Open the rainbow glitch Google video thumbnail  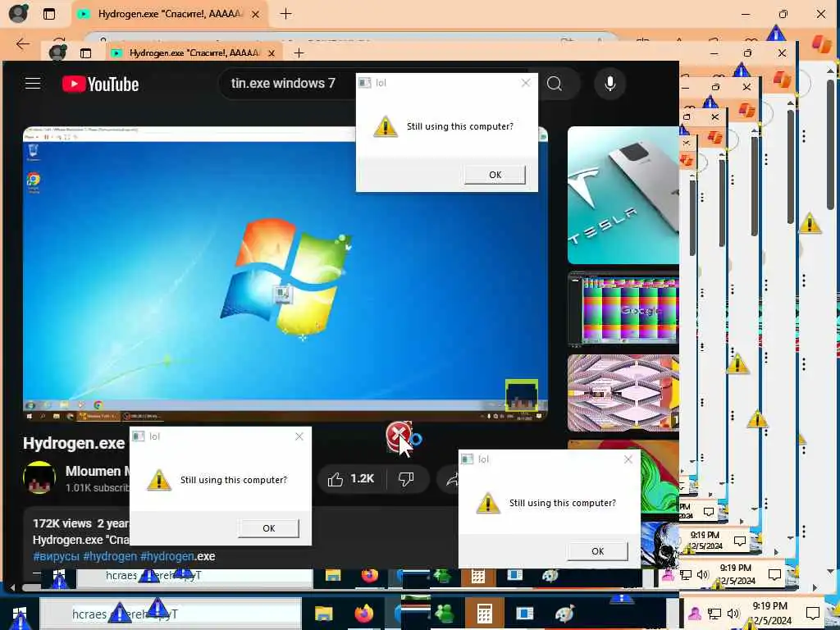(x=623, y=308)
